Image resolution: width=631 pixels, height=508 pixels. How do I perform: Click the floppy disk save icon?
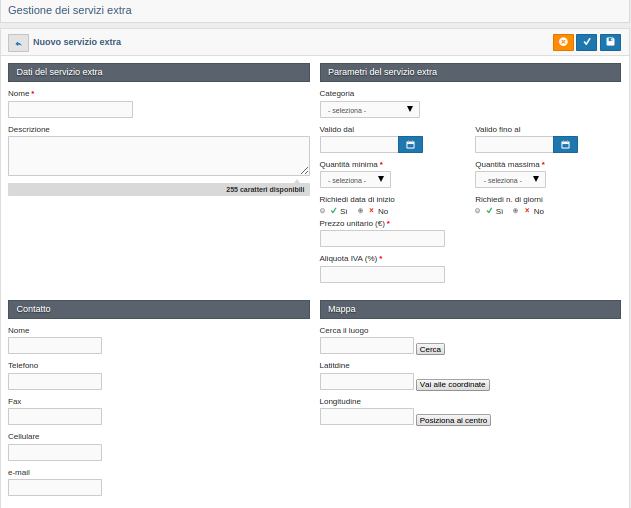point(610,42)
